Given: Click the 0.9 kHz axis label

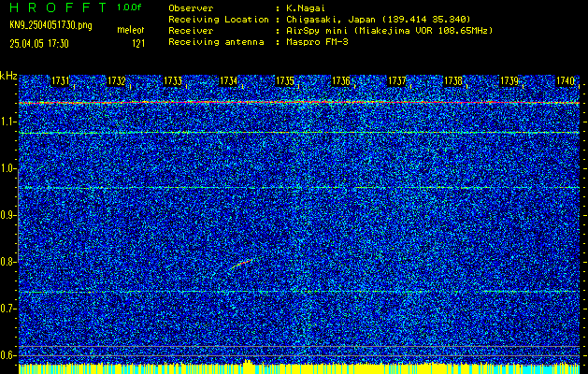Looking at the screenshot, I should point(7,215).
